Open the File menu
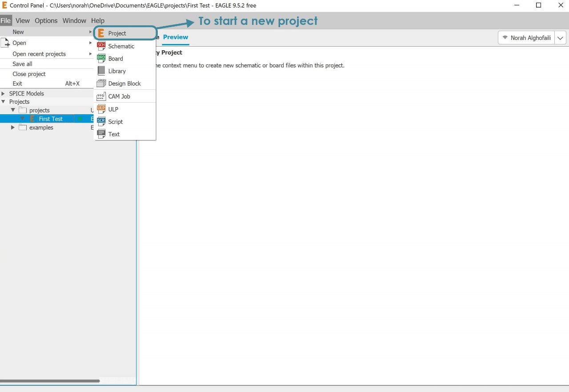 coord(6,20)
